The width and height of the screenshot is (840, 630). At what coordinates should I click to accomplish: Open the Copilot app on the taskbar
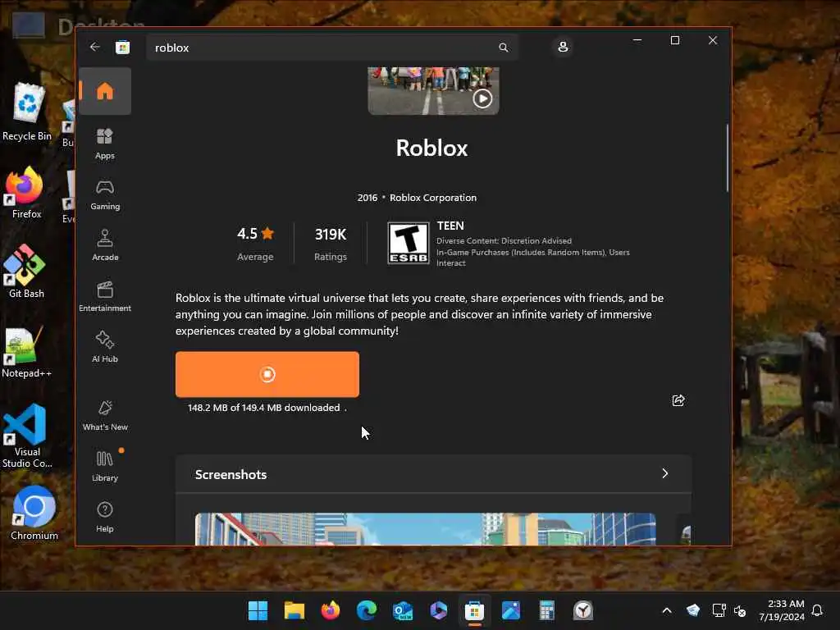pos(438,610)
